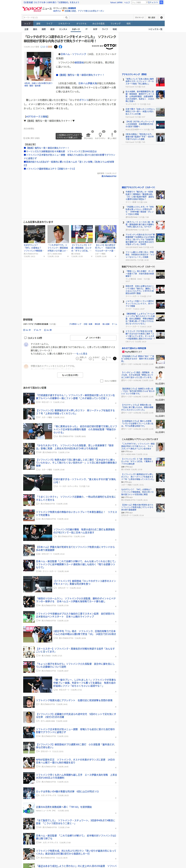Open the トピックス一覧 link
This screenshot has width=186, height=868.
[155, 29]
